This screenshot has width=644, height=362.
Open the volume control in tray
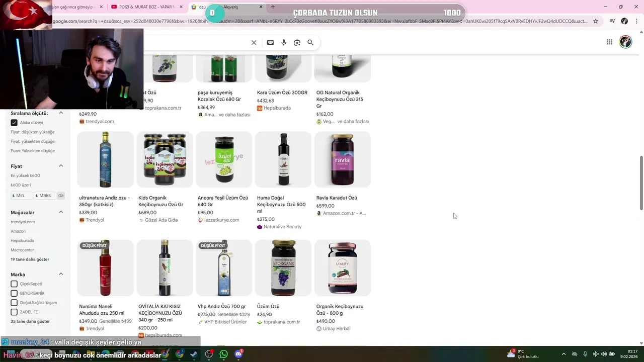pyautogui.click(x=604, y=354)
